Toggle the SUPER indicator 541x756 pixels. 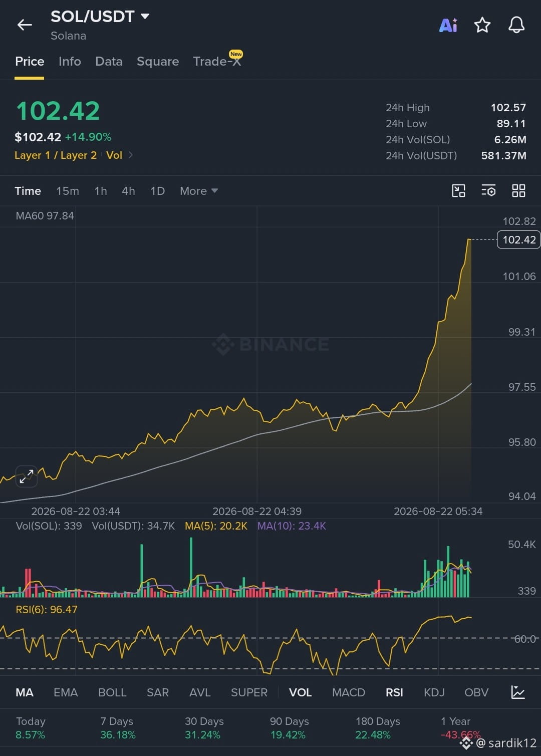249,692
